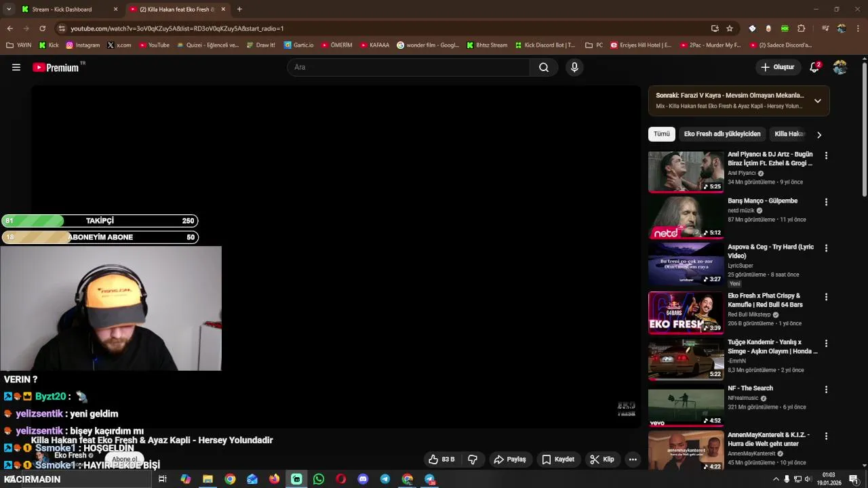Image resolution: width=868 pixels, height=488 pixels.
Task: Open the Draw It! bookmark
Action: click(260, 45)
